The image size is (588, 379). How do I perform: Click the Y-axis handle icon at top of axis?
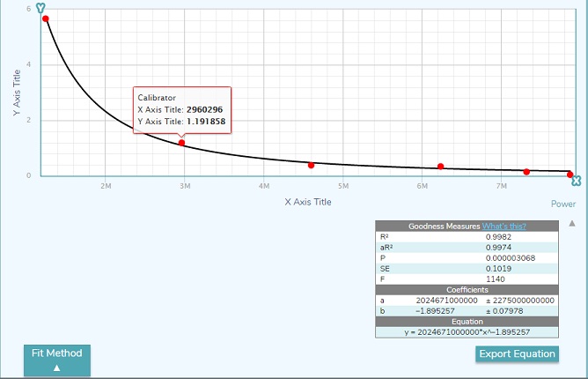pos(40,7)
